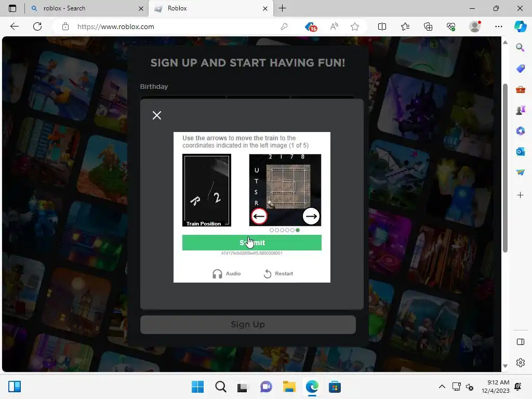Toggle split screen view
Viewport: 532px width, 399px height.
click(382, 26)
